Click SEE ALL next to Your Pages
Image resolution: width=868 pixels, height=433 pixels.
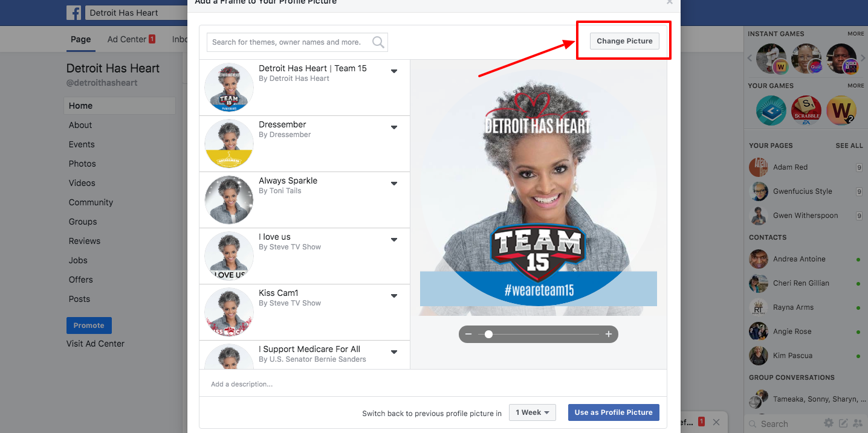point(849,146)
